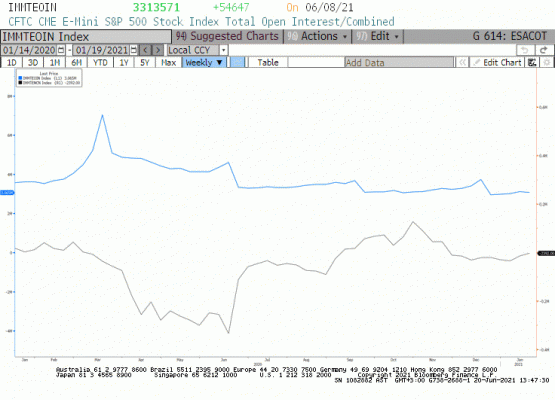The height and width of the screenshot is (400, 555).
Task: Click the IMMTEOIN ticker in header
Action: coord(32,7)
